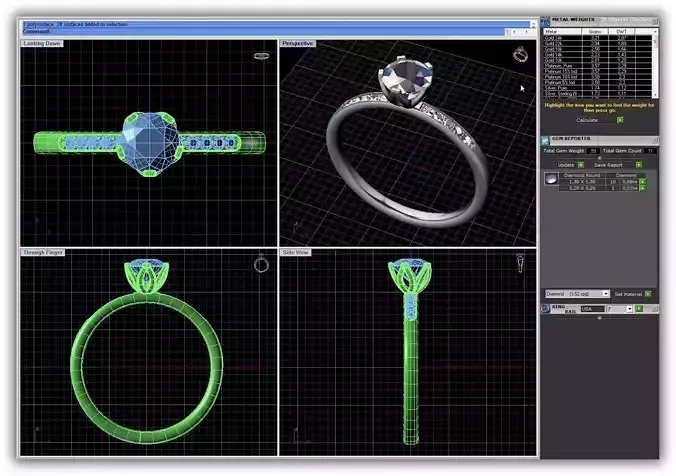Click the command history scroll up arrow
This screenshot has height=476, width=676.
click(x=533, y=25)
